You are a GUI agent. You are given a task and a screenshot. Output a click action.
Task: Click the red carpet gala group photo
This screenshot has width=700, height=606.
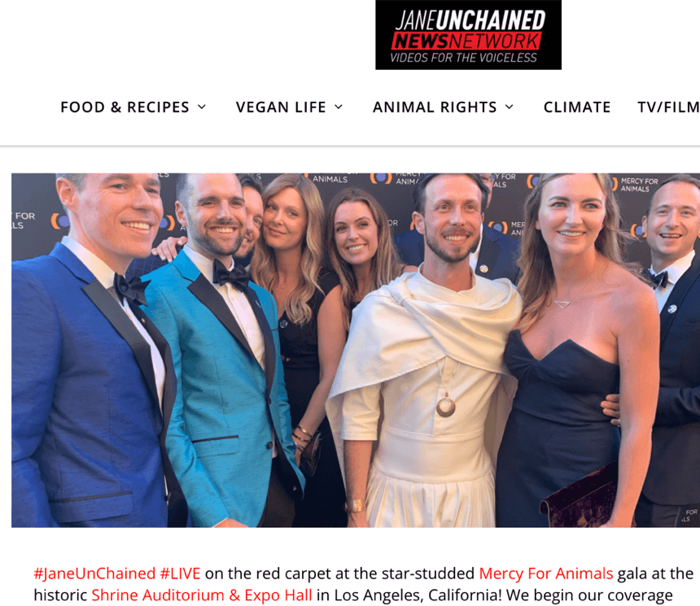(x=356, y=351)
